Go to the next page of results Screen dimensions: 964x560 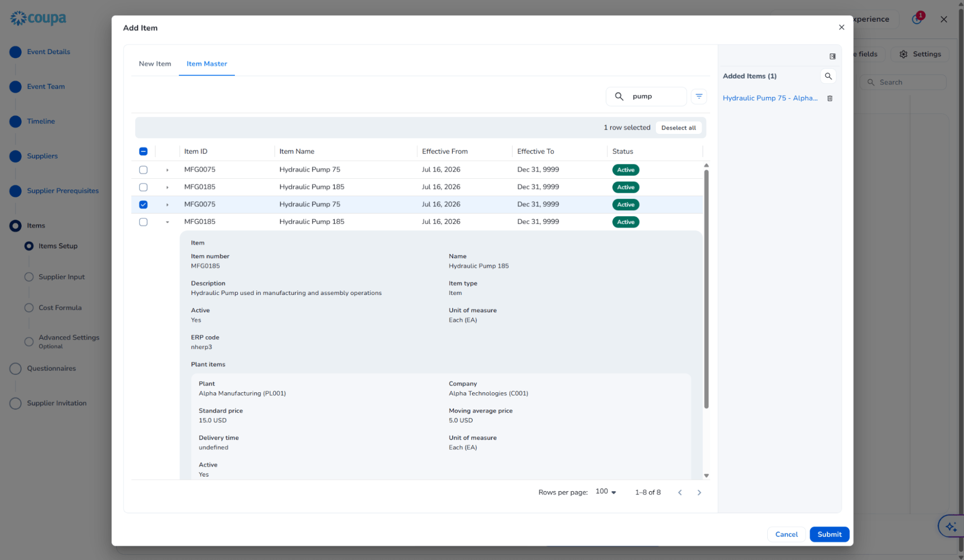(x=699, y=492)
